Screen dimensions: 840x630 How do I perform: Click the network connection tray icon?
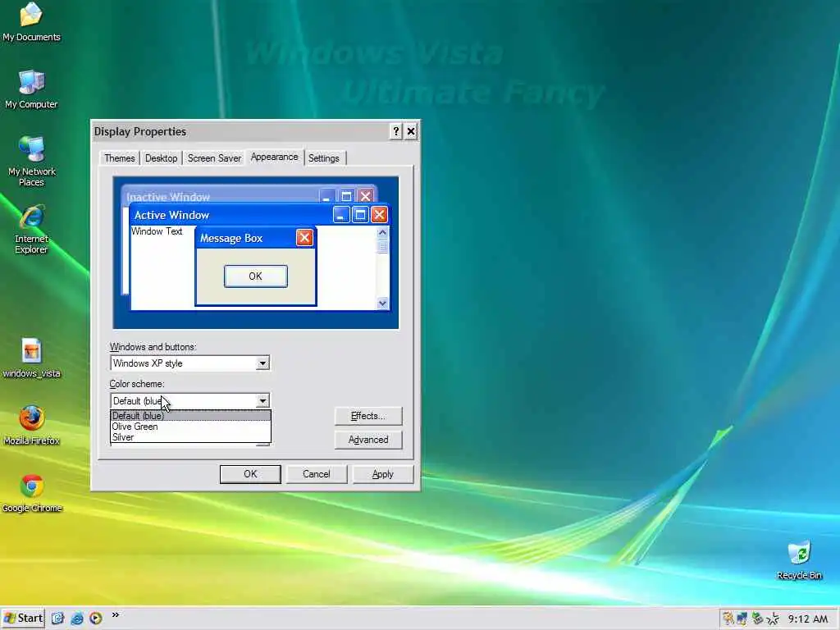pyautogui.click(x=742, y=619)
